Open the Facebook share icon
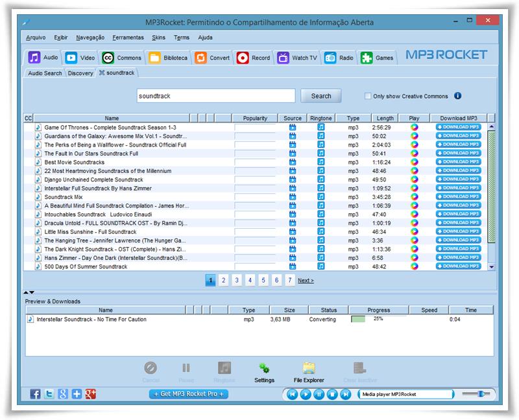519x420 pixels. (36, 394)
